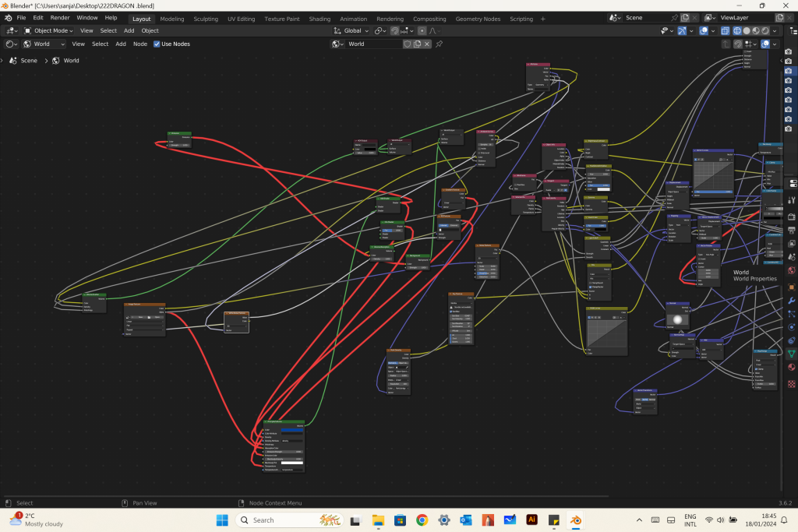Browse world datablocks to link
This screenshot has height=532, width=798.
[337, 44]
